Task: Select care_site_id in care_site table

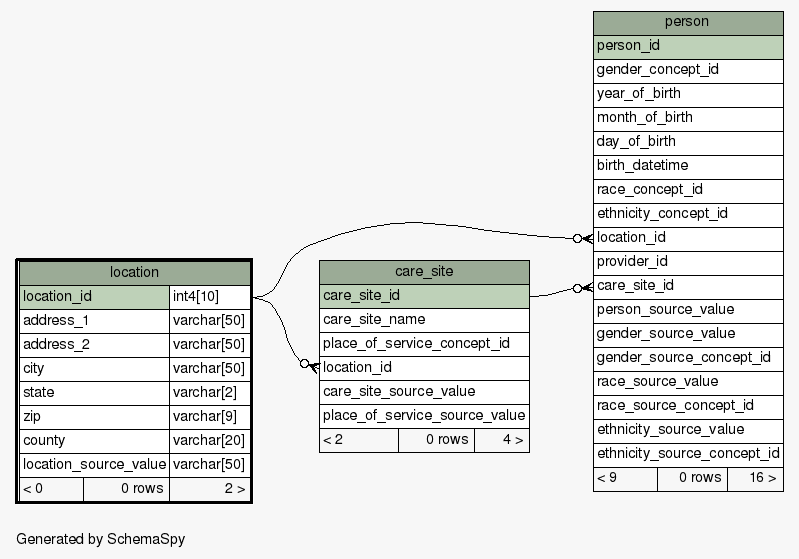Action: point(424,296)
